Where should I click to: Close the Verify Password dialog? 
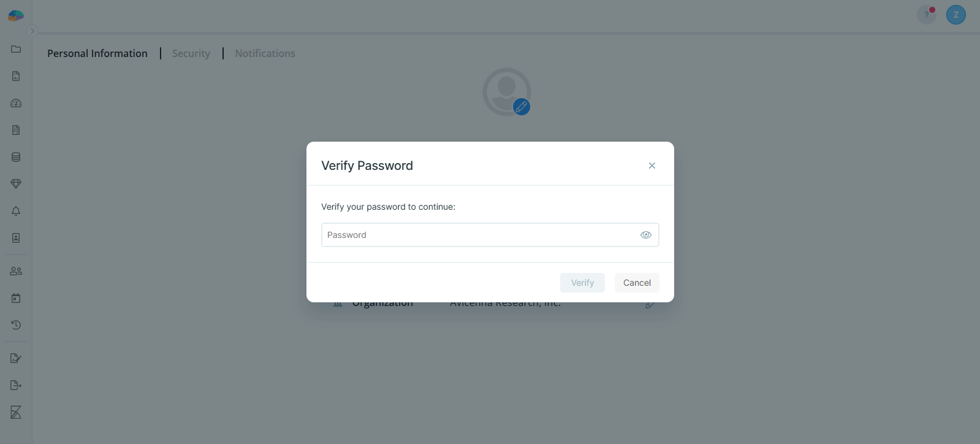(651, 166)
